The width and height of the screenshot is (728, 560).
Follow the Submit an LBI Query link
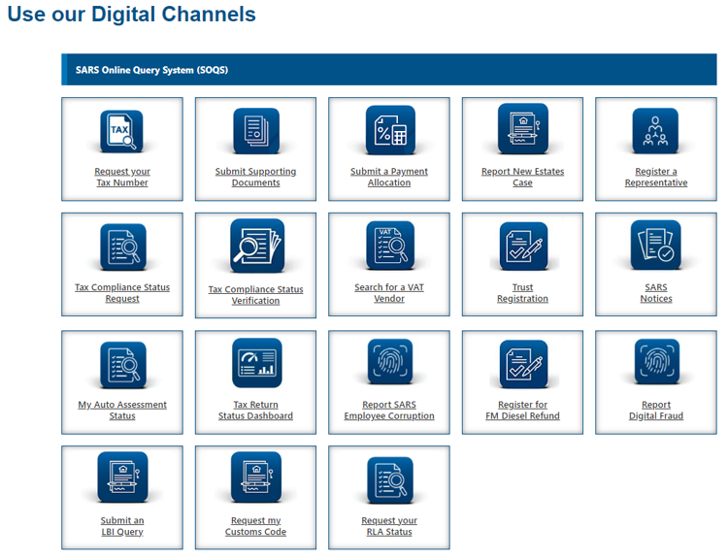tap(122, 526)
